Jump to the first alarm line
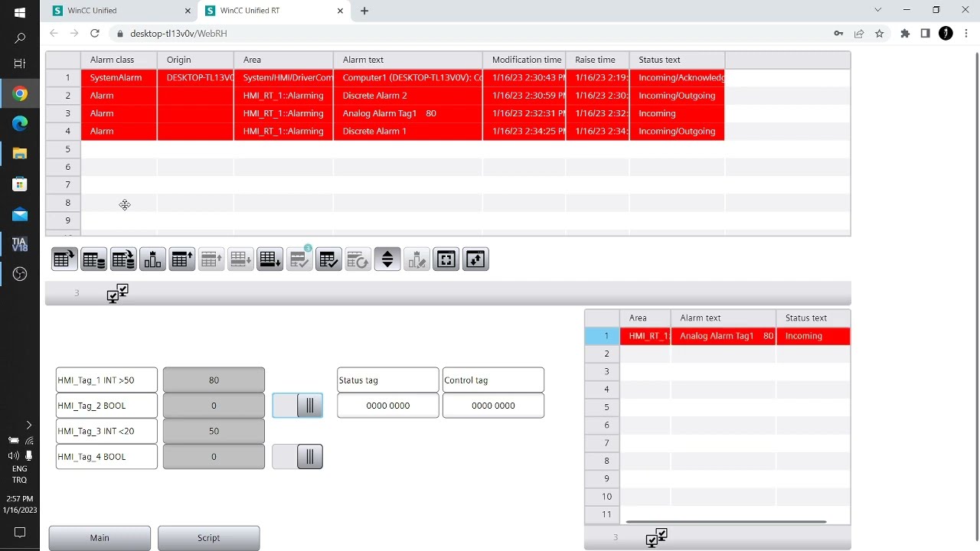This screenshot has width=980, height=551. [182, 259]
